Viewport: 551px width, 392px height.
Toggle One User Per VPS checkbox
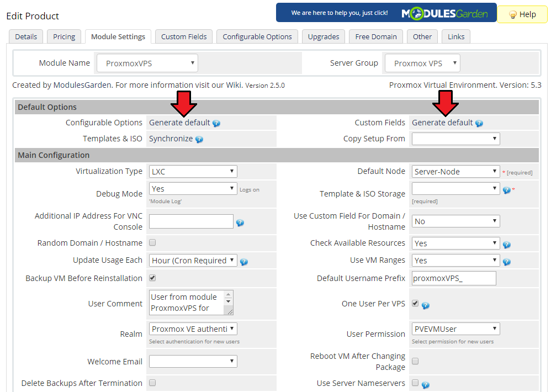415,303
